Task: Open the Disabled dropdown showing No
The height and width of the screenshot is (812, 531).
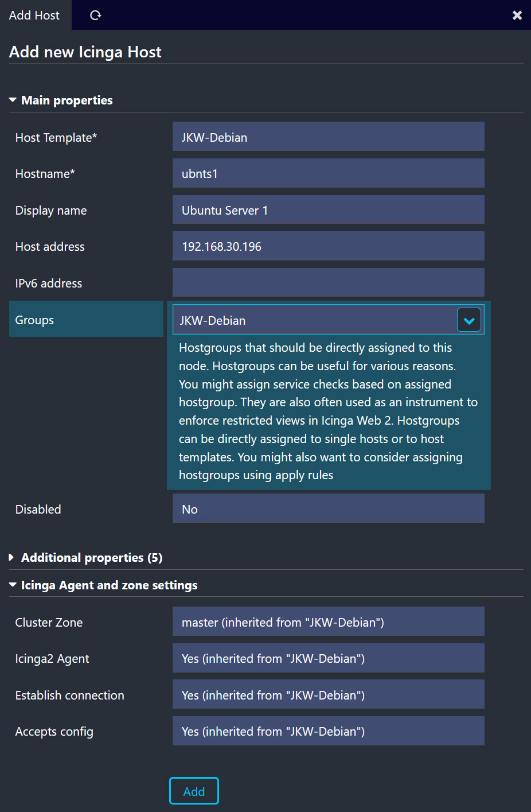Action: pos(328,509)
